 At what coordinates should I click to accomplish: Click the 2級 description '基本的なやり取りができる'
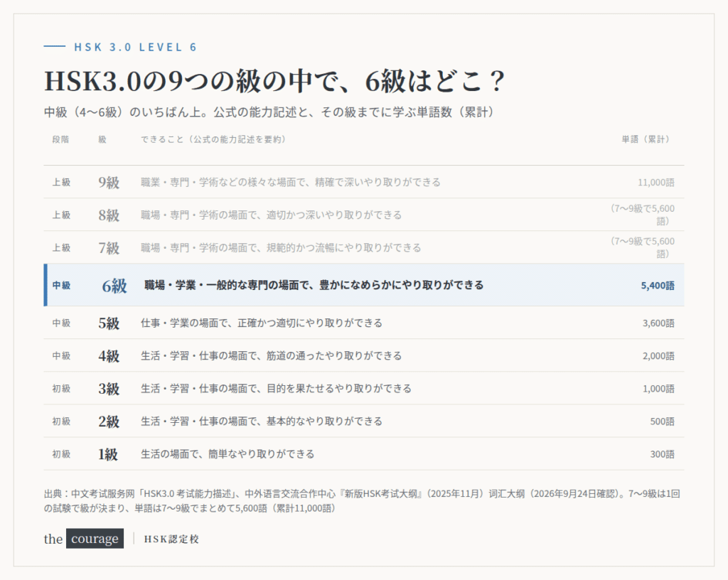pos(324,421)
